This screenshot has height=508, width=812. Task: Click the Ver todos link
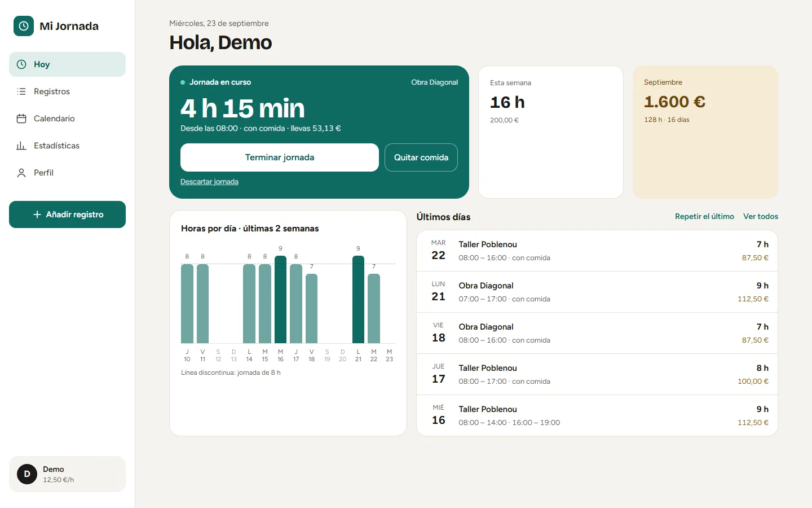click(x=761, y=216)
